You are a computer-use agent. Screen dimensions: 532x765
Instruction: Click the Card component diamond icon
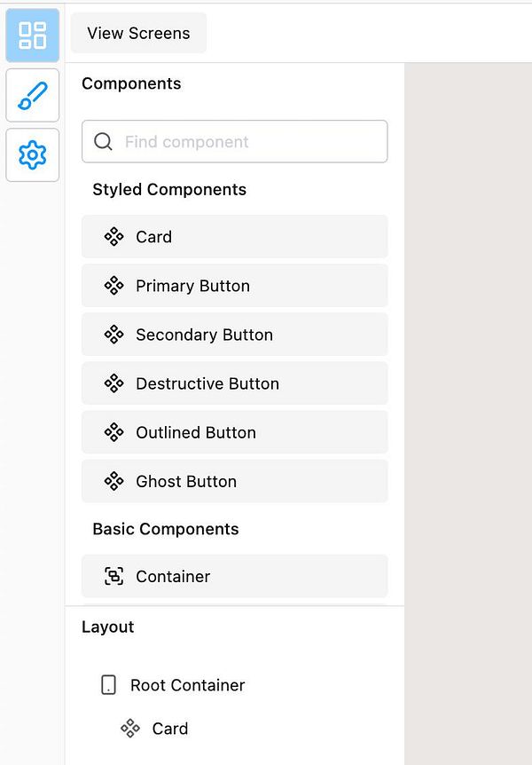114,237
